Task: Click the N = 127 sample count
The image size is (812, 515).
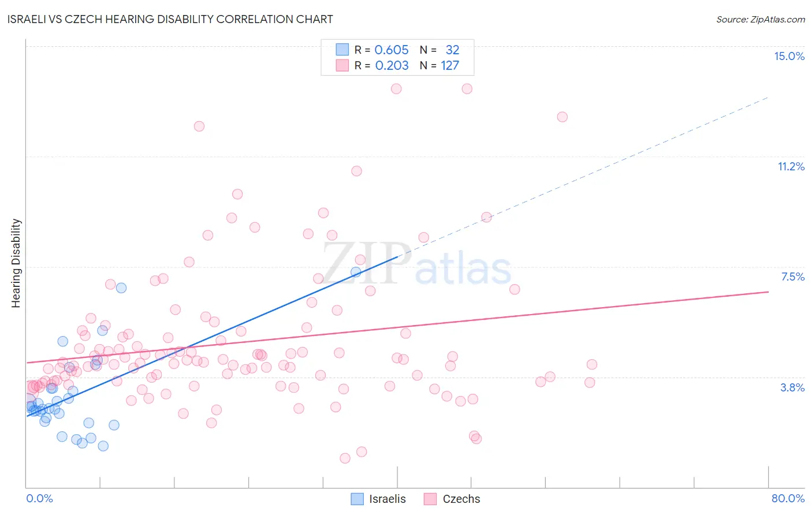Action: [439, 65]
